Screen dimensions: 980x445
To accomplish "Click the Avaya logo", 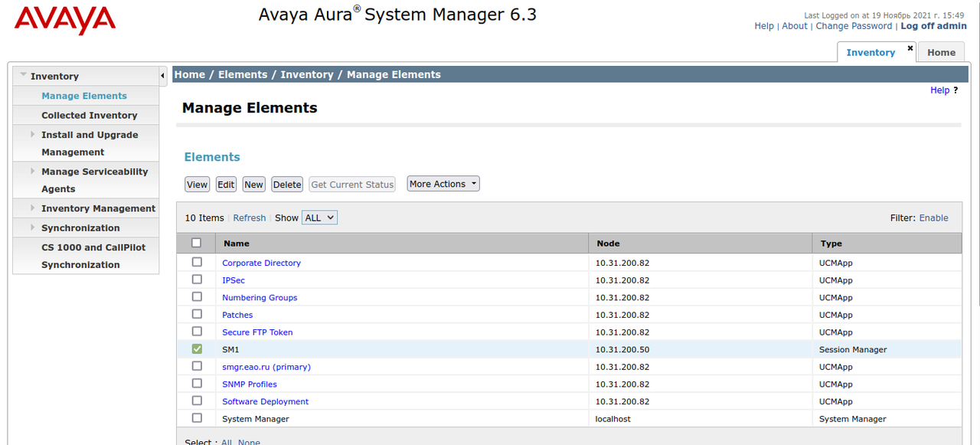I will pos(65,21).
